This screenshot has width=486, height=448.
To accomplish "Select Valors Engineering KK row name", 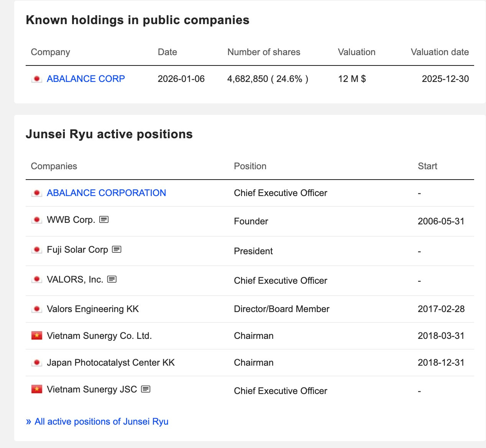I will [x=93, y=309].
